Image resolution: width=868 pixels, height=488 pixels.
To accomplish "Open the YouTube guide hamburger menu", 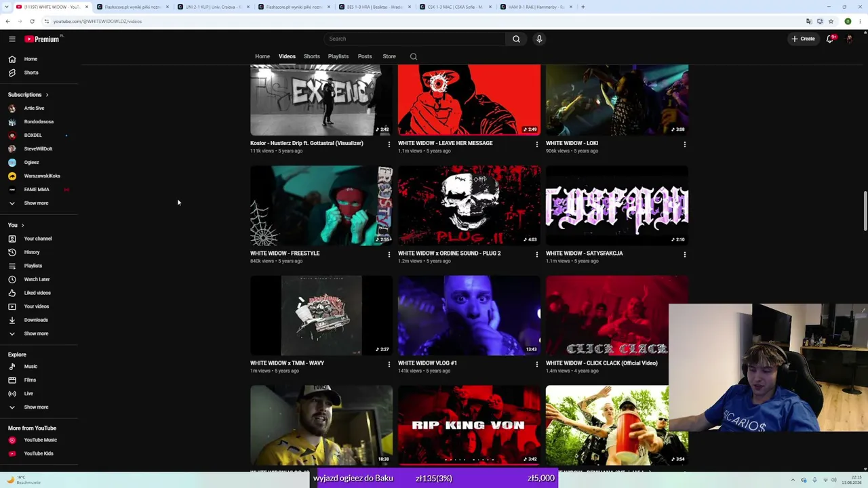I will (12, 39).
